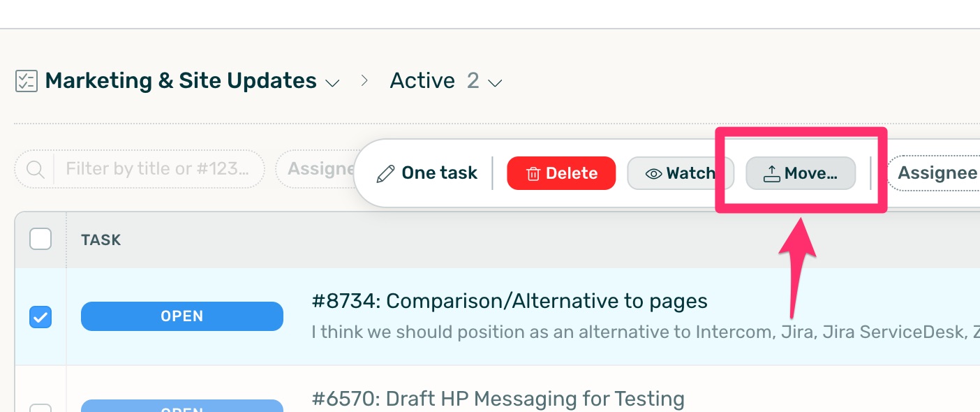
Task: Click the magnifier search icon
Action: tap(36, 169)
